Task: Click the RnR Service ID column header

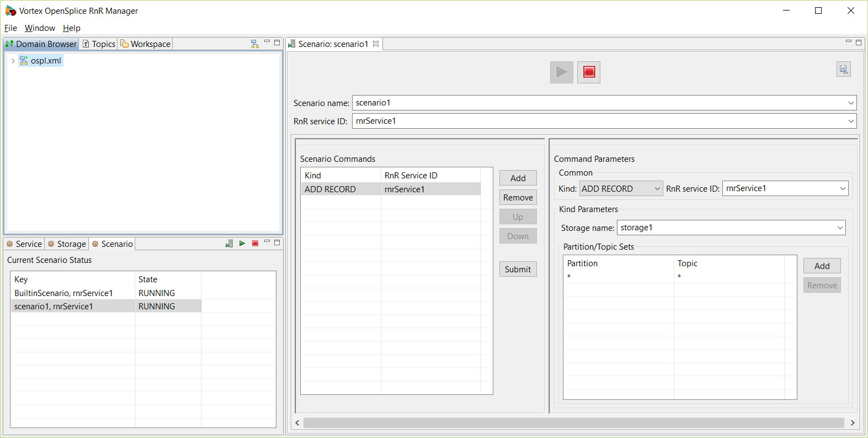Action: pyautogui.click(x=431, y=175)
